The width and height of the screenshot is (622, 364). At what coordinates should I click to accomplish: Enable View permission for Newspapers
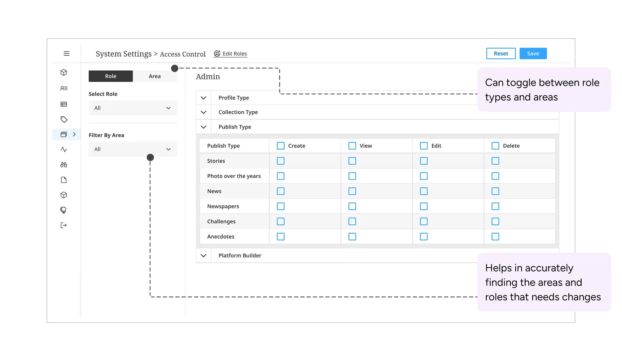point(352,206)
